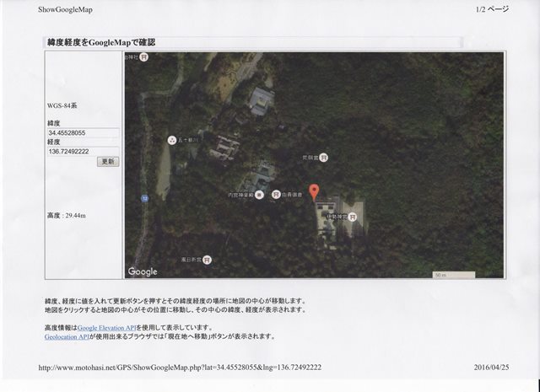Open the Google Elevation API link
Viewport: 540px width, 392px height.
tap(107, 328)
